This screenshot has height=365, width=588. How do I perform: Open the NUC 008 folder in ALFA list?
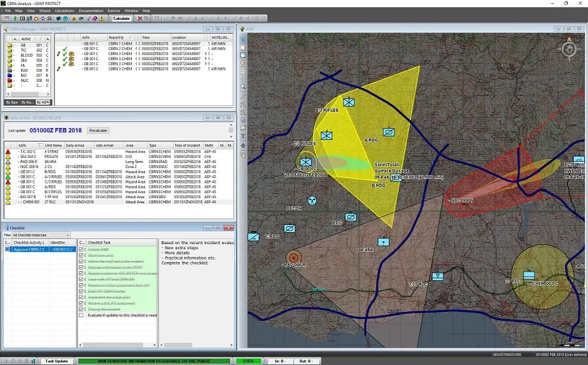tap(10, 81)
